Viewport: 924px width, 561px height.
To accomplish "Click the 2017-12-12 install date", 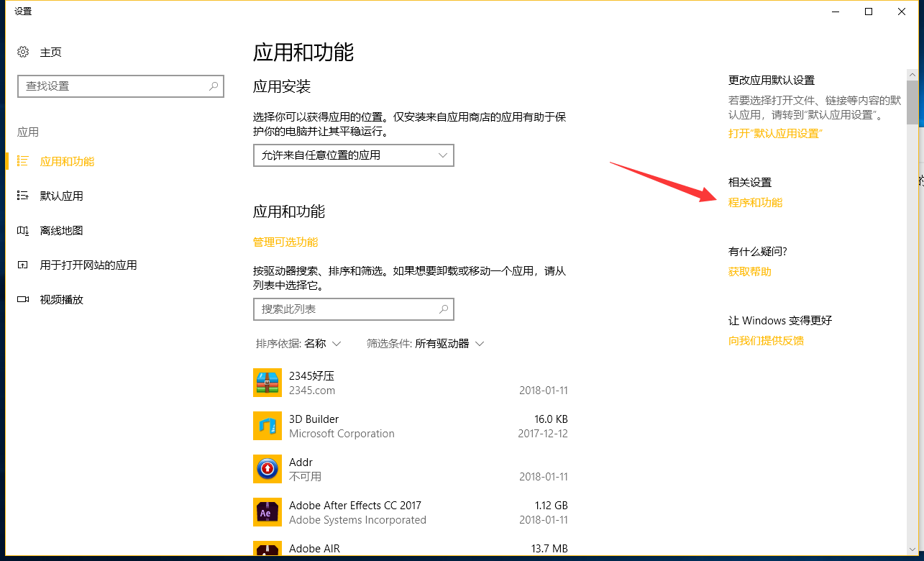I will (543, 434).
